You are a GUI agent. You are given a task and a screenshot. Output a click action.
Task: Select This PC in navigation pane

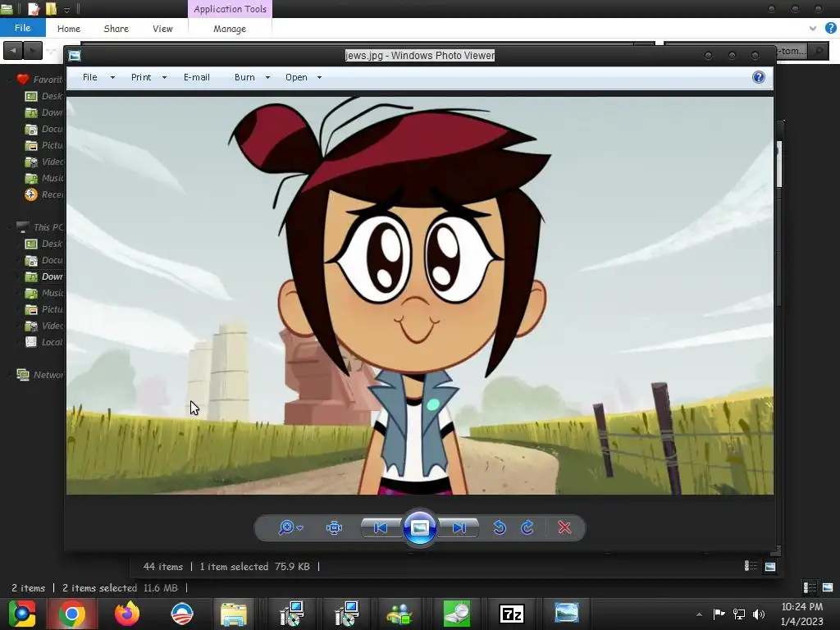[x=41, y=227]
